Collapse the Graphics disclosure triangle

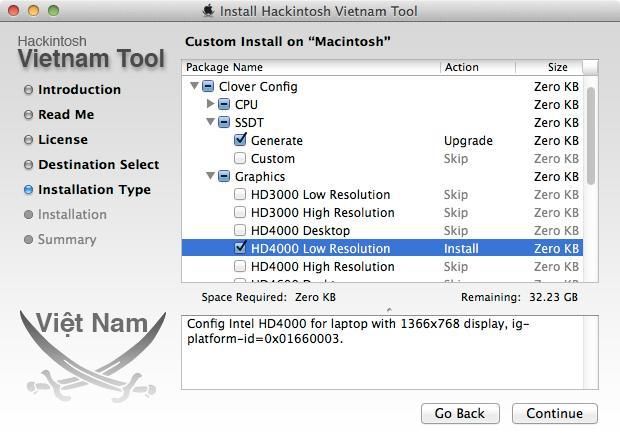point(210,176)
